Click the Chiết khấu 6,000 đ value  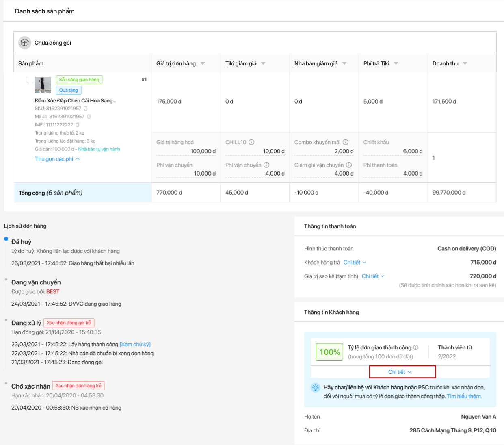point(413,151)
